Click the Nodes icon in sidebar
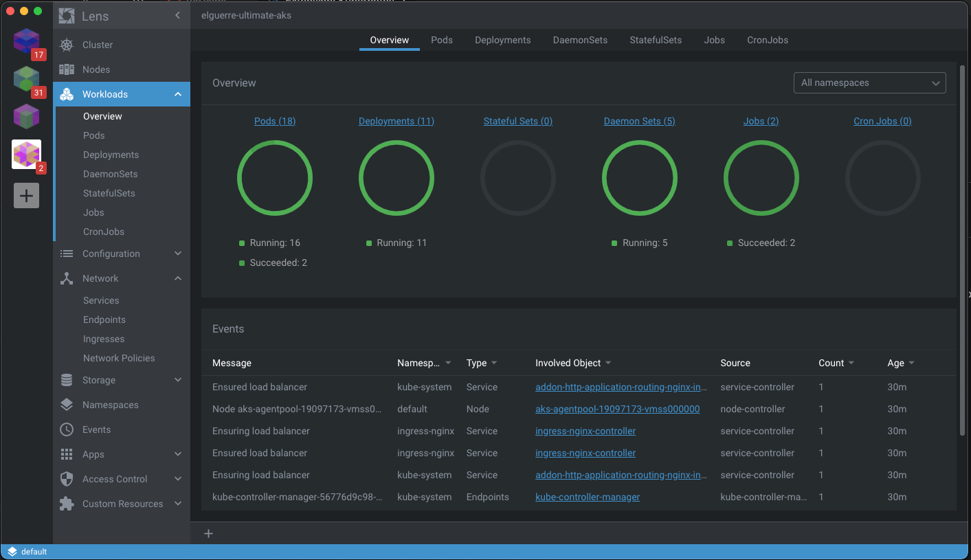This screenshot has height=560, width=971. (x=67, y=69)
